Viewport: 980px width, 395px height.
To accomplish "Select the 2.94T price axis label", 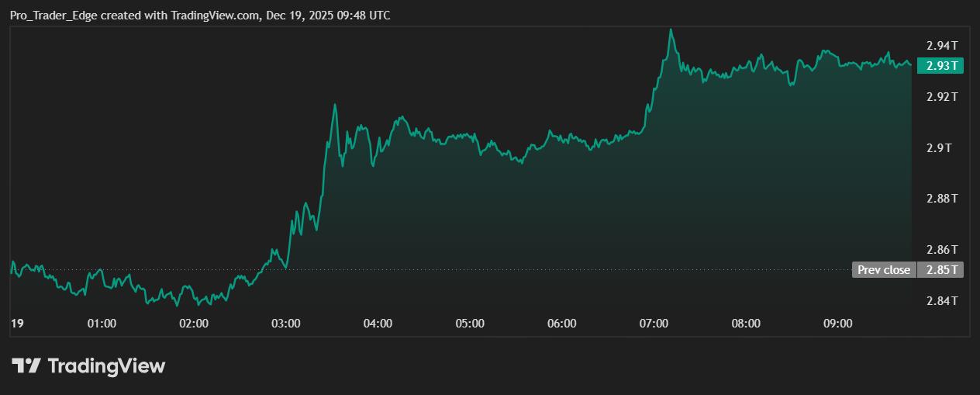I will (x=942, y=45).
